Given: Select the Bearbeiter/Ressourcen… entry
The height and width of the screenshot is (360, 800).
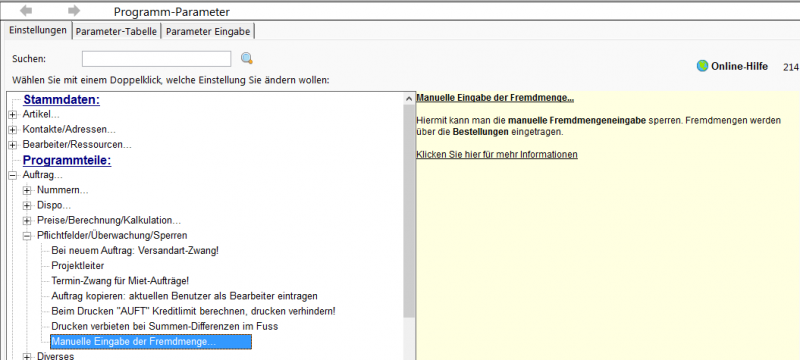Looking at the screenshot, I should pyautogui.click(x=77, y=145).
